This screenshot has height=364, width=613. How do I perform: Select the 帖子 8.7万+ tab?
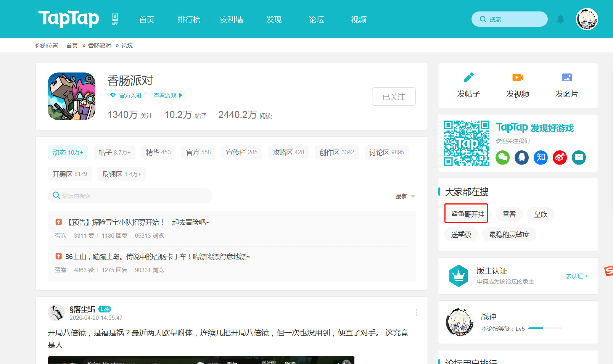(114, 152)
